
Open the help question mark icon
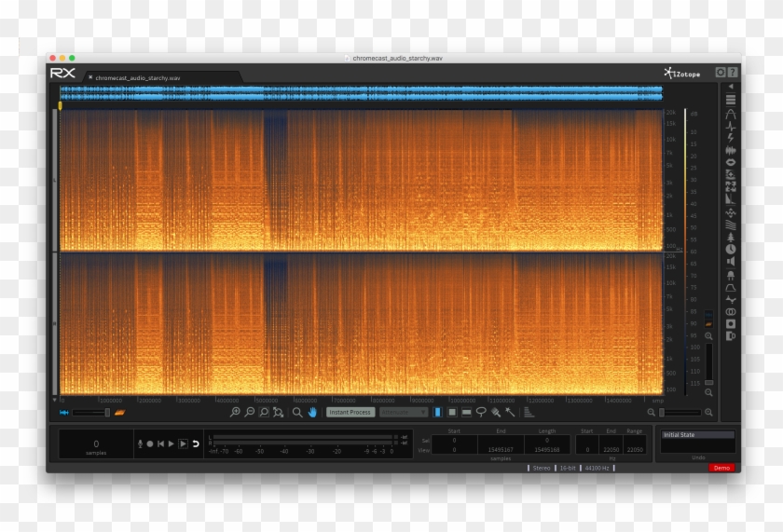[733, 73]
